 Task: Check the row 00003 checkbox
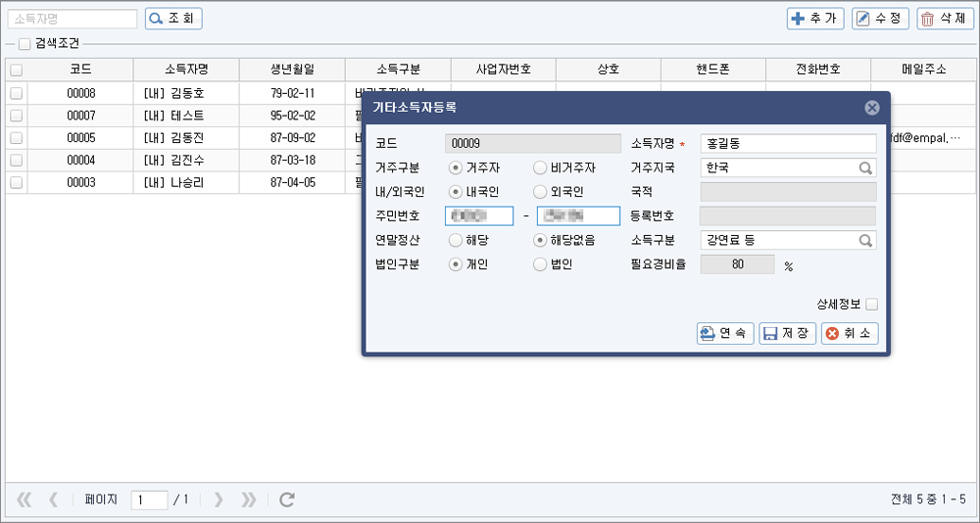coord(17,183)
